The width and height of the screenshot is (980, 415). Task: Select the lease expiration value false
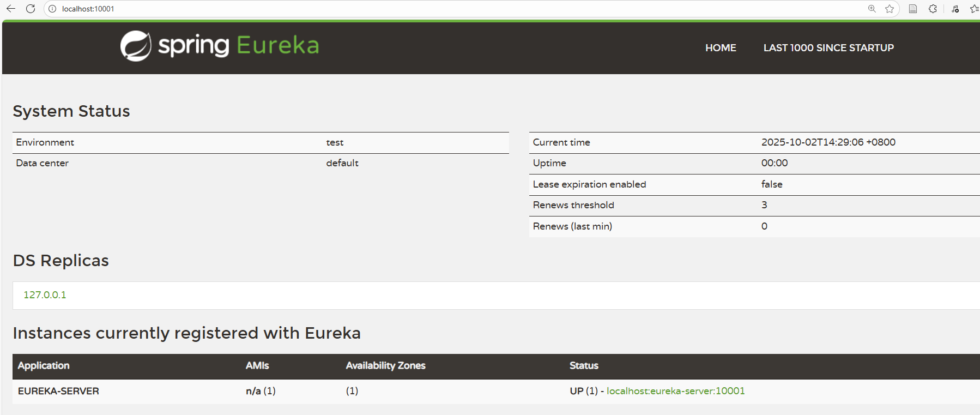click(x=772, y=184)
